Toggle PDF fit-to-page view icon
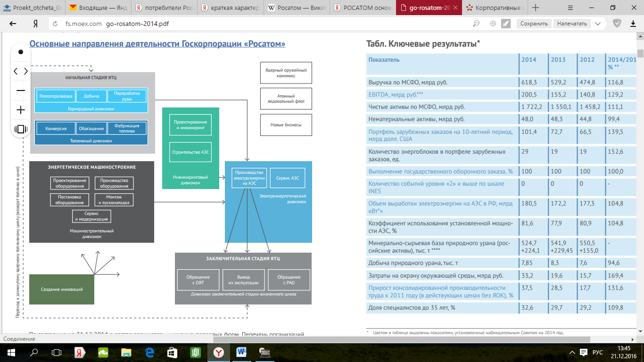Image resolution: width=644 pixels, height=362 pixels. (x=20, y=129)
